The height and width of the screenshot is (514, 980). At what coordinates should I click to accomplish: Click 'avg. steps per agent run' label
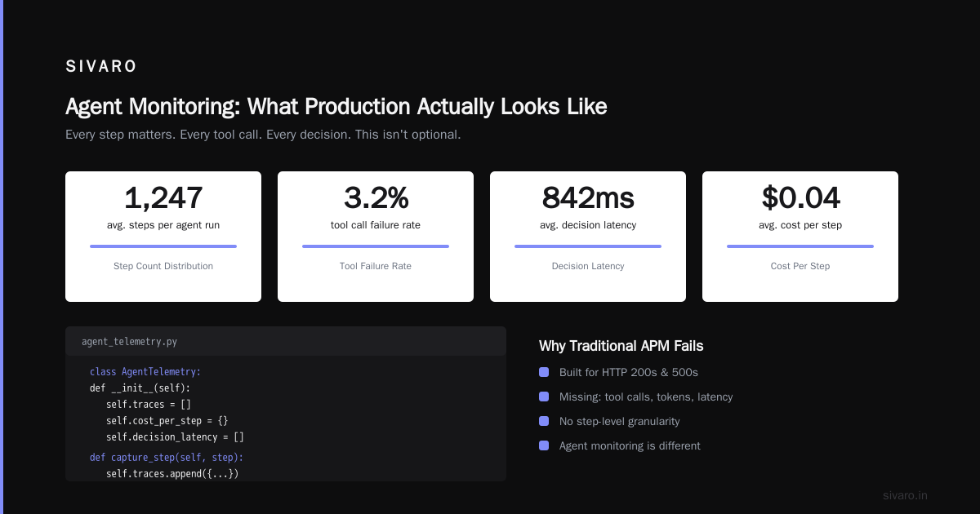pos(163,225)
